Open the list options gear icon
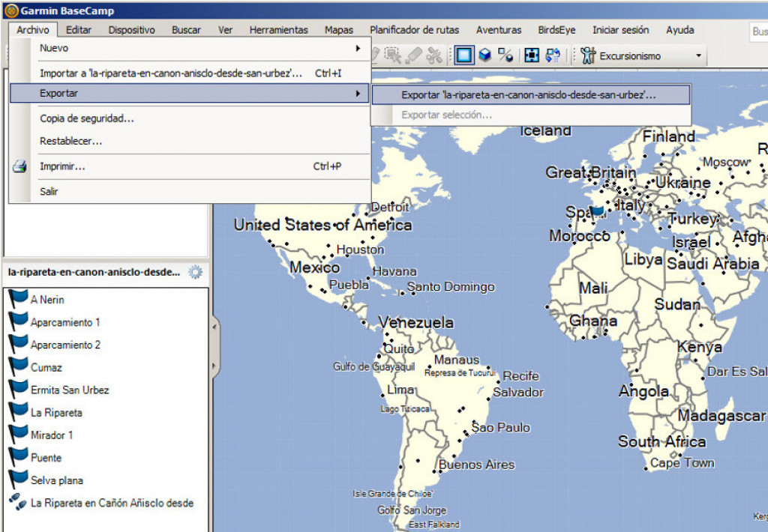The image size is (768, 532). (196, 272)
